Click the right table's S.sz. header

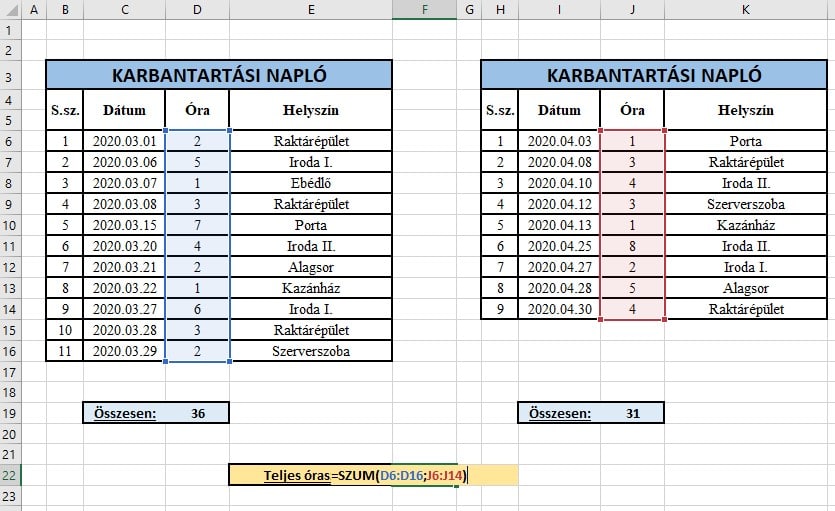(500, 110)
